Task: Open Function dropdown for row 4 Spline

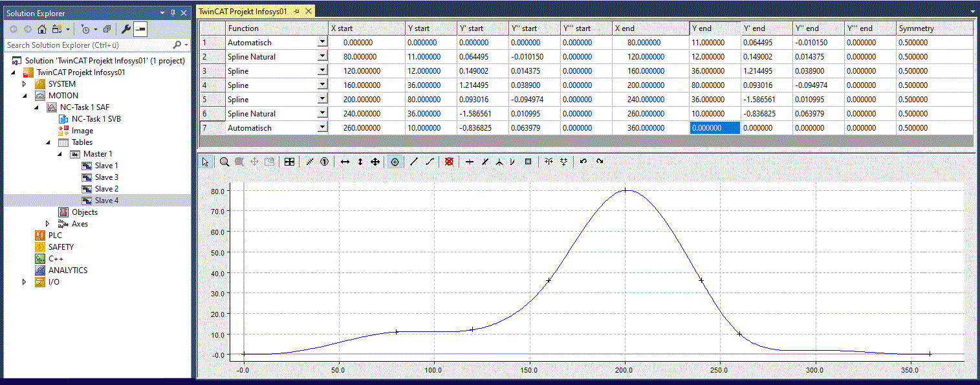Action: 322,85
